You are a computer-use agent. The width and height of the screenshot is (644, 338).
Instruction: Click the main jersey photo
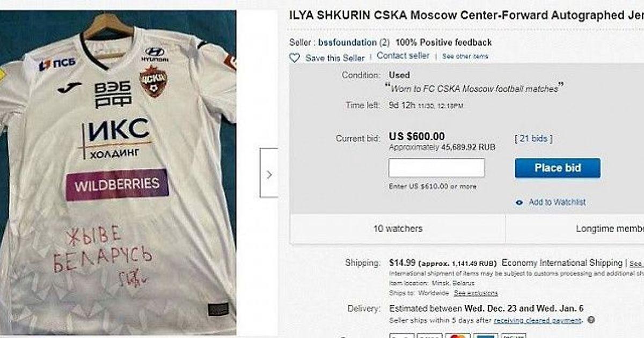click(x=118, y=173)
